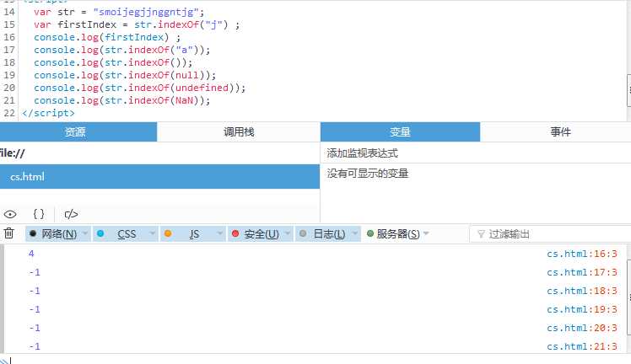This screenshot has width=631, height=364.
Task: Click the code text "smoijegjjnggntjg"
Action: click(x=146, y=12)
